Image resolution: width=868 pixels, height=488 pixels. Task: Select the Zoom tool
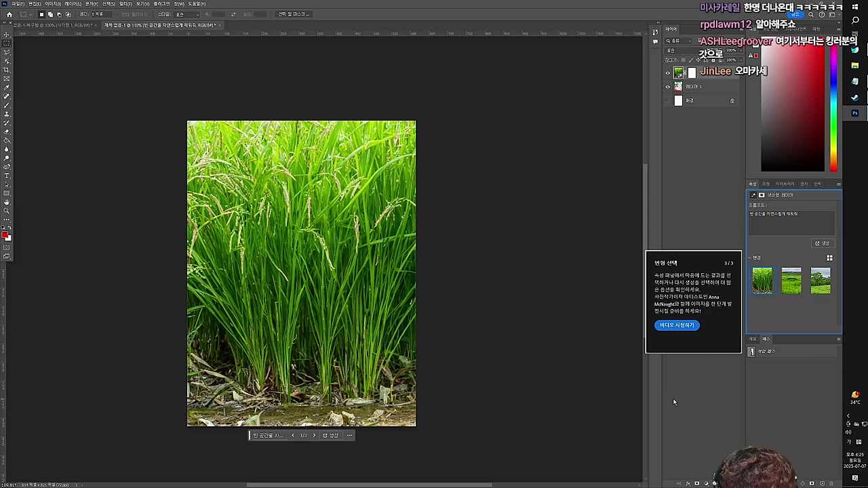(7, 211)
